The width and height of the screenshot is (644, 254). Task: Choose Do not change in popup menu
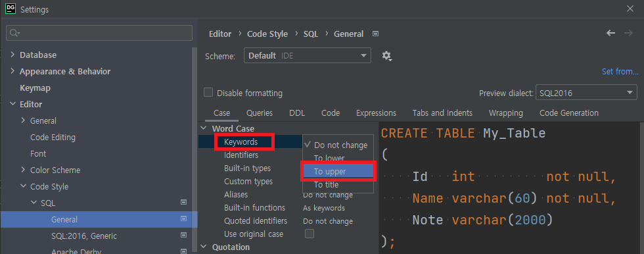coord(338,145)
